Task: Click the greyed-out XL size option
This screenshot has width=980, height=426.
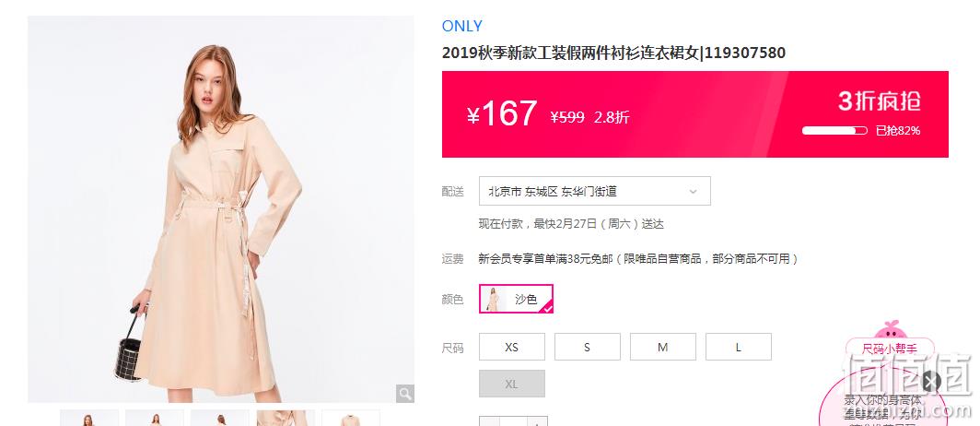Action: [x=512, y=384]
